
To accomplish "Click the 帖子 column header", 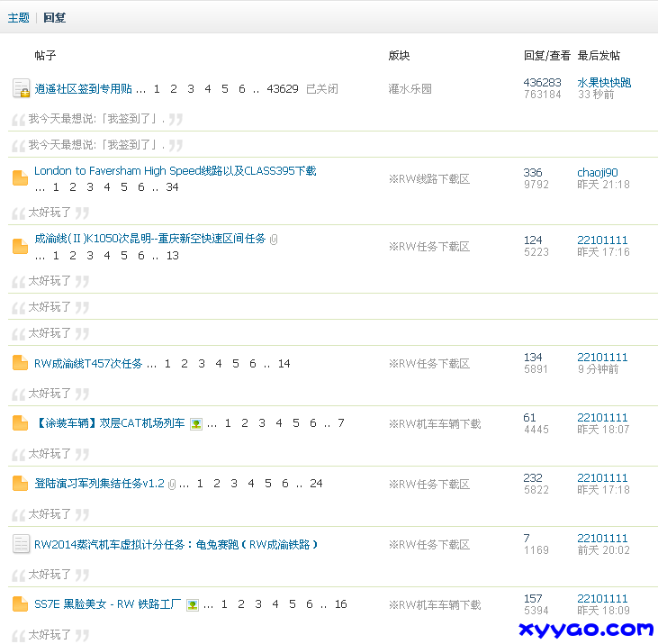I will pos(45,56).
